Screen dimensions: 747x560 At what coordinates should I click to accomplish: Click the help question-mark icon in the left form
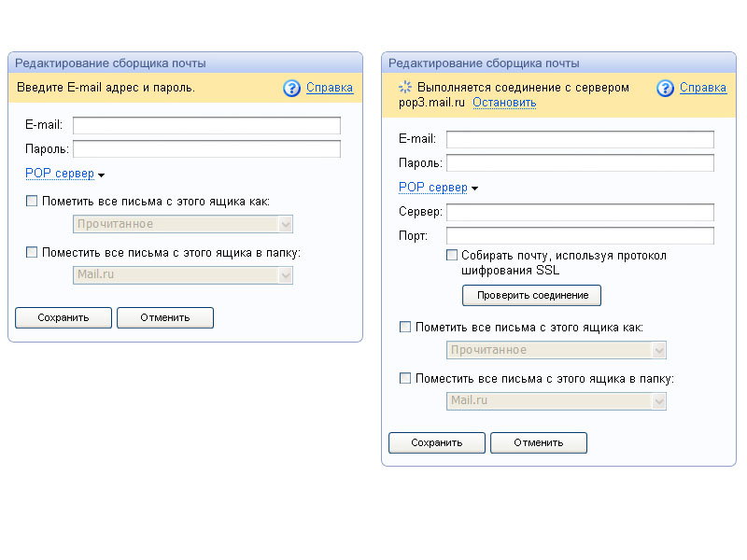point(291,88)
